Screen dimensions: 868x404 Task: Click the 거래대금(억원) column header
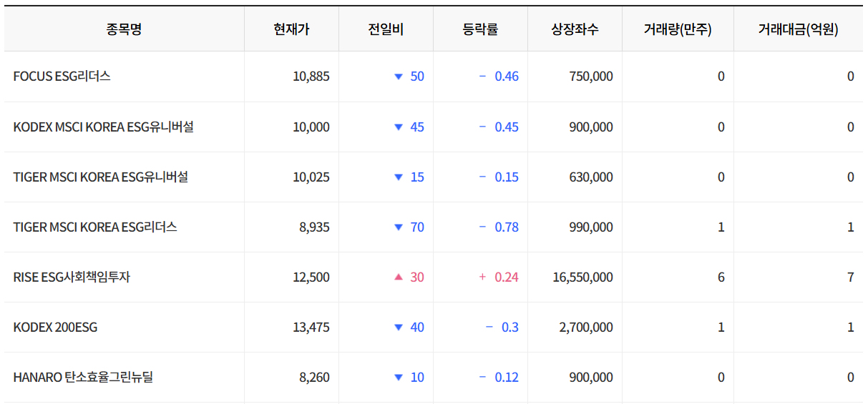coord(799,29)
